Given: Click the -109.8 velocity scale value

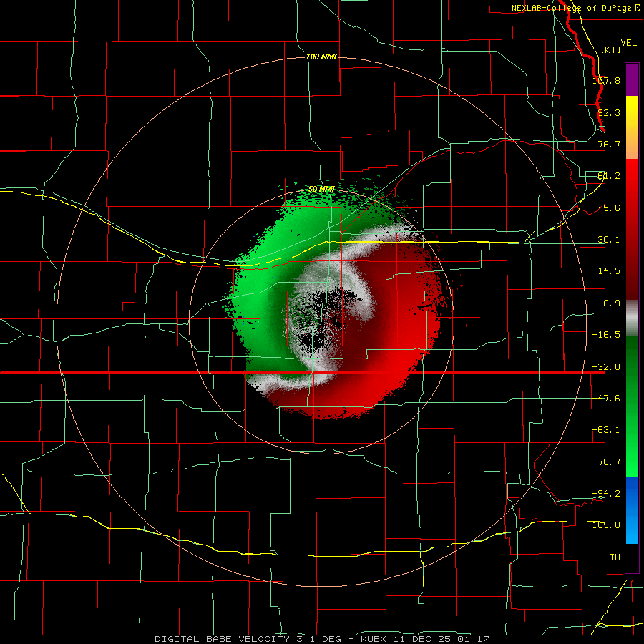Looking at the screenshot, I should (x=603, y=525).
